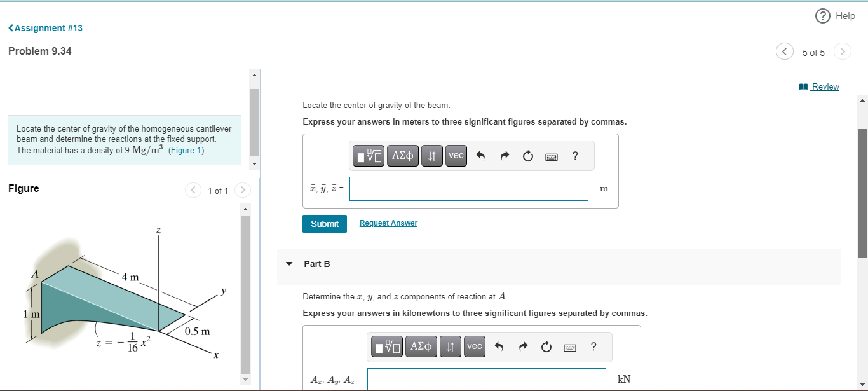Open the Figure 1 link
Screen dimensions: 868x391
pos(186,151)
